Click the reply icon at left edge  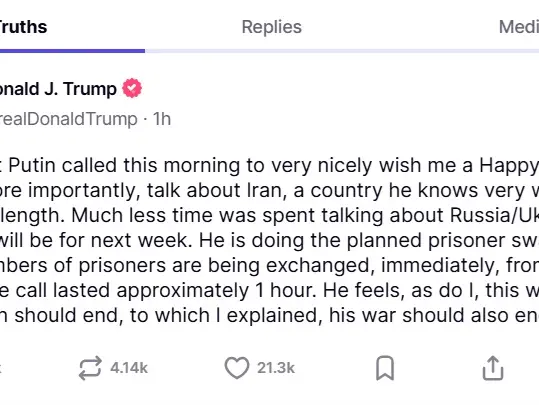point(1,368)
